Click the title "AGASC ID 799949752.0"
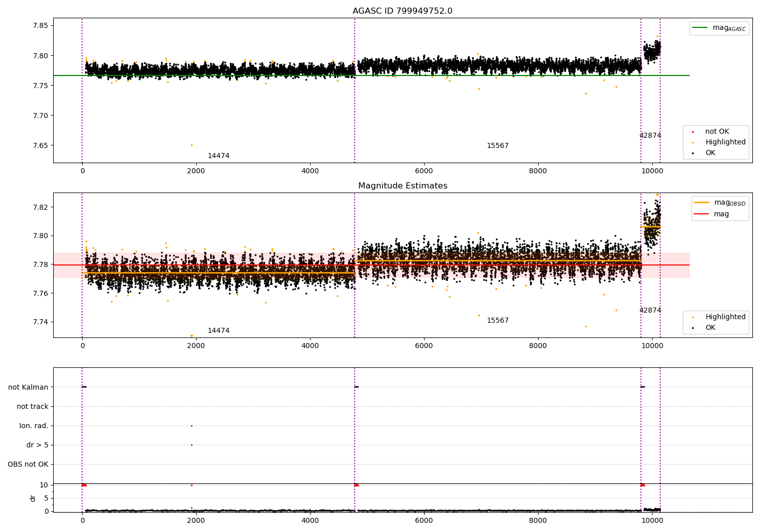 (402, 11)
